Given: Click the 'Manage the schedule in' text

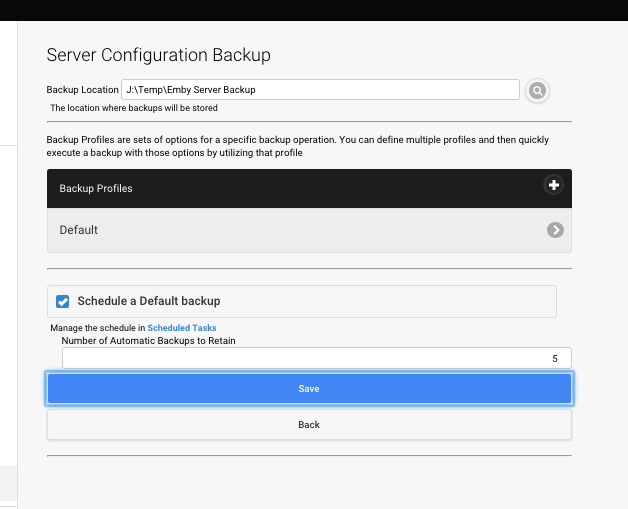Looking at the screenshot, I should [x=97, y=328].
